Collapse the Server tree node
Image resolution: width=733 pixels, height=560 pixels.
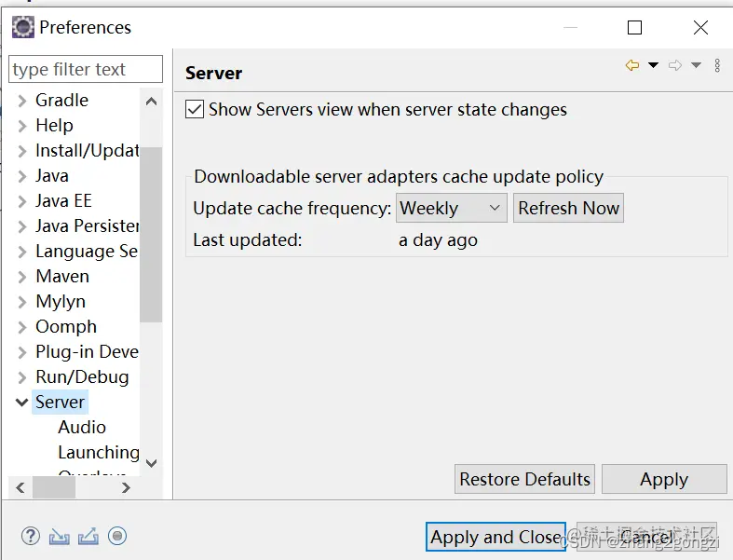click(22, 403)
